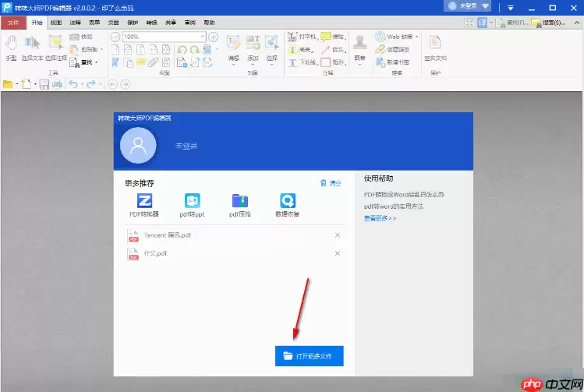Click the PDF转换器 shortcut icon
584x392 pixels.
(x=144, y=201)
